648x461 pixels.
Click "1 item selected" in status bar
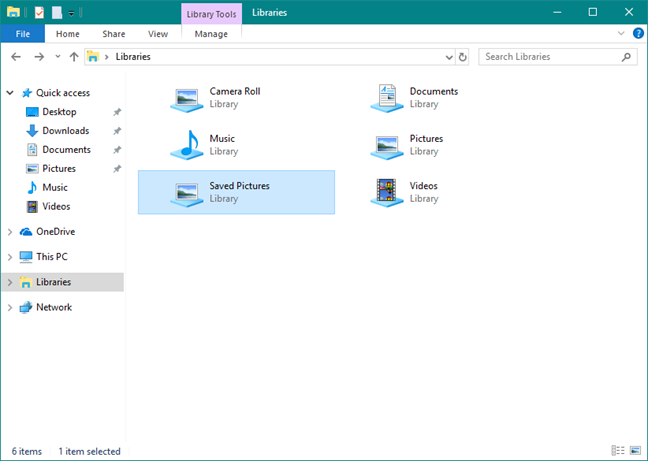[89, 451]
